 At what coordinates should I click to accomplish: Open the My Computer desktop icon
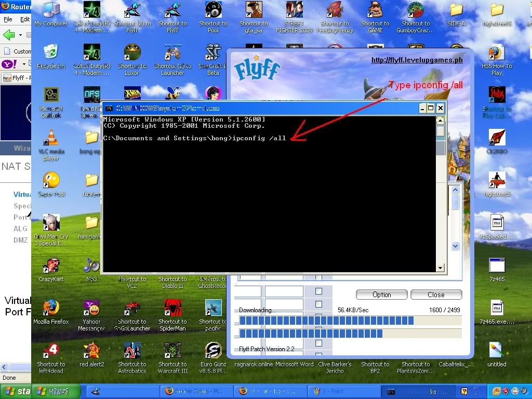pos(51,10)
